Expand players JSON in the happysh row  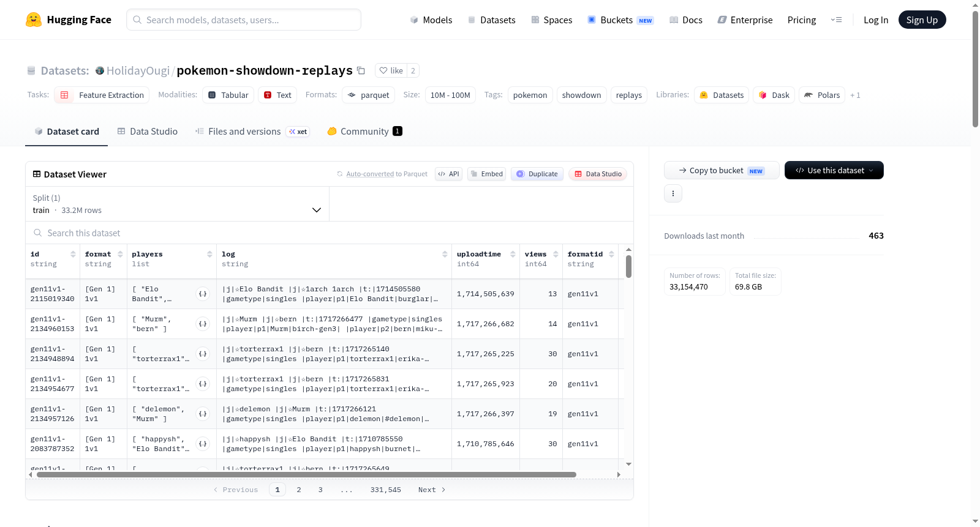pos(203,444)
